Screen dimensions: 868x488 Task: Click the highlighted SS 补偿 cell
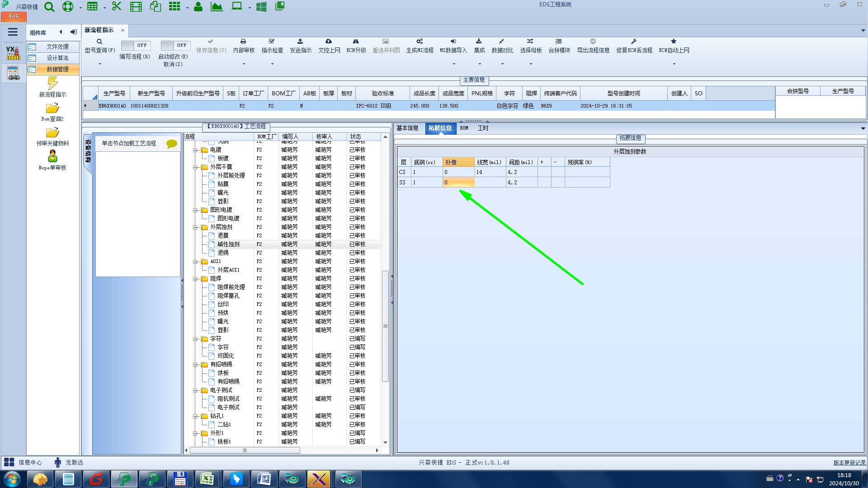click(x=458, y=183)
